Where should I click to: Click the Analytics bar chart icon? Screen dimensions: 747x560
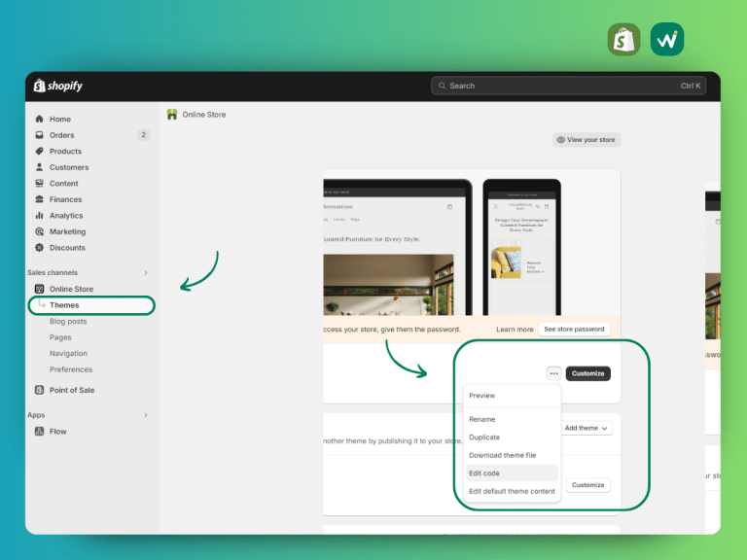point(40,215)
